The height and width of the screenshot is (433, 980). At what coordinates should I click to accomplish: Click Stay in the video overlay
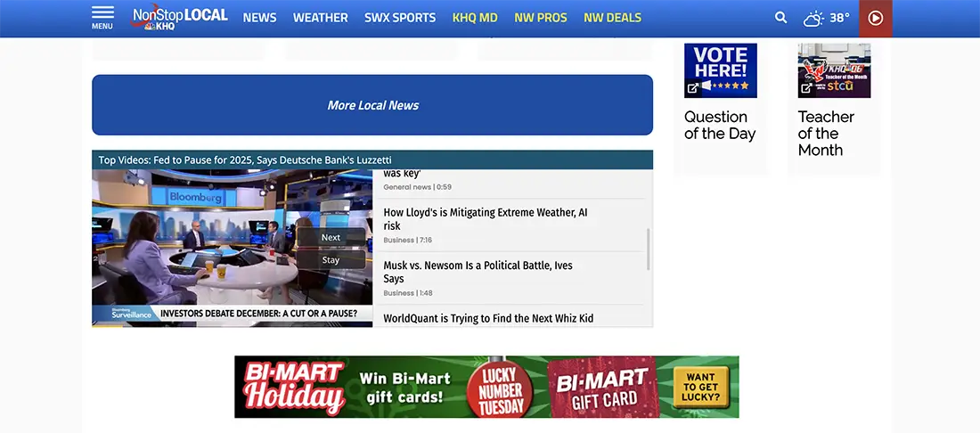(331, 260)
